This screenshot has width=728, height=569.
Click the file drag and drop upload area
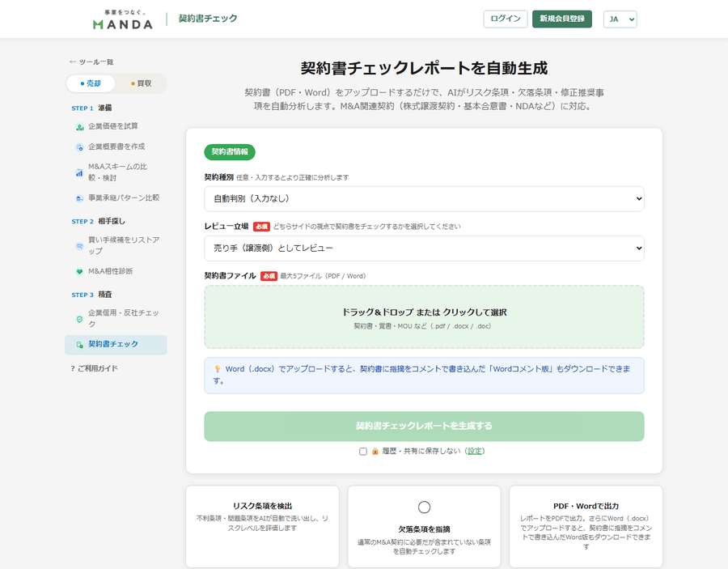tap(424, 317)
